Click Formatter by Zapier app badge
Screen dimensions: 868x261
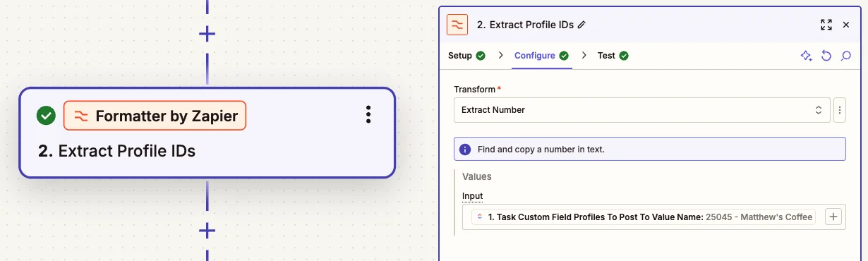pyautogui.click(x=155, y=116)
